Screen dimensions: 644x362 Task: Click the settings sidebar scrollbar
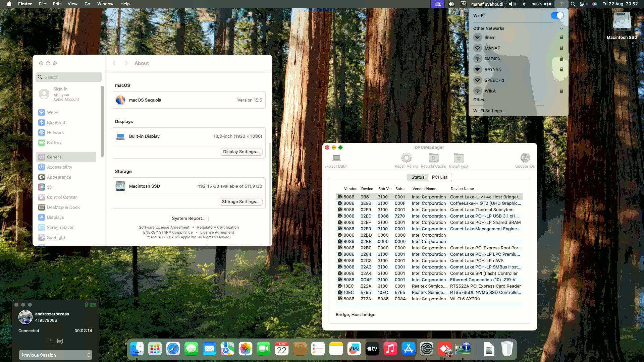102,121
